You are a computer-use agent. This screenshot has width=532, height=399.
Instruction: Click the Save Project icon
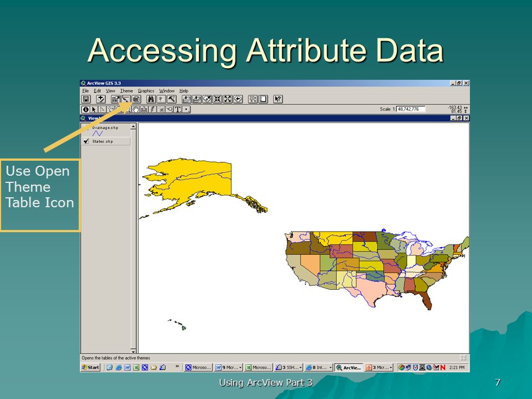point(86,99)
